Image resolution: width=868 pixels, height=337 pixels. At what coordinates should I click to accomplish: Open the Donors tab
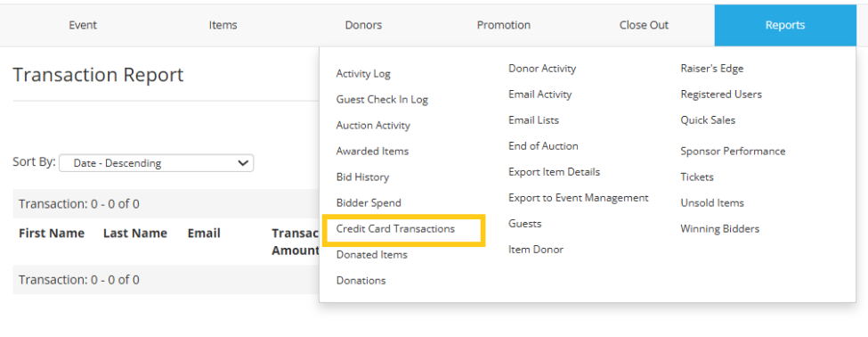(x=363, y=26)
